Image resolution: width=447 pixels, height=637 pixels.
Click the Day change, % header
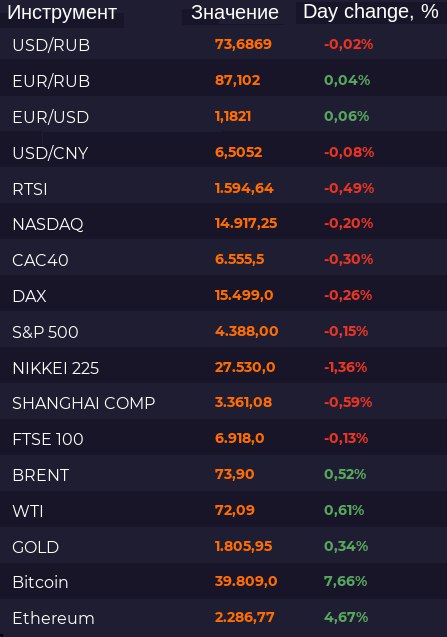(371, 12)
